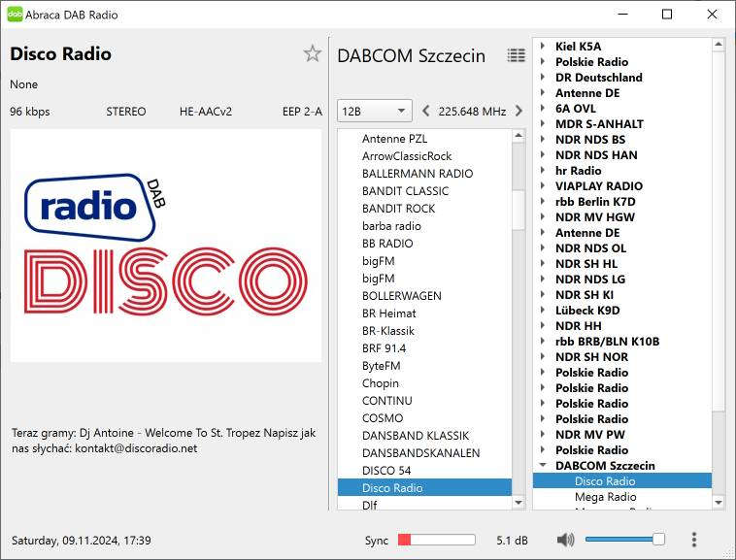736x560 pixels.
Task: Click the Abraca DAB Radio app icon
Action: (x=15, y=15)
